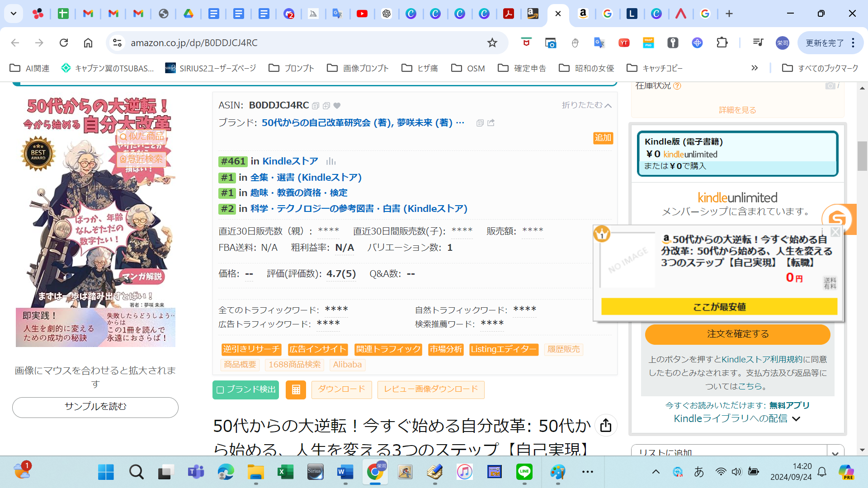Check the ブランド検出 checkbox button
Screen dimensions: 868x488
[245, 390]
